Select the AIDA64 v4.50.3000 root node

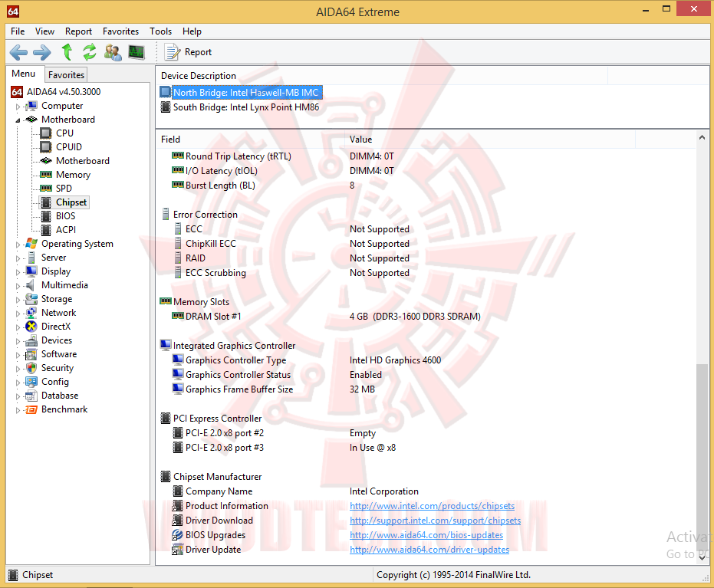(x=64, y=91)
